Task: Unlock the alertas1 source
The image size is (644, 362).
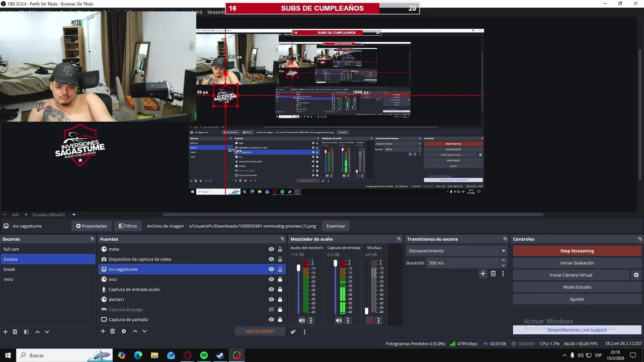Action: tap(280, 300)
